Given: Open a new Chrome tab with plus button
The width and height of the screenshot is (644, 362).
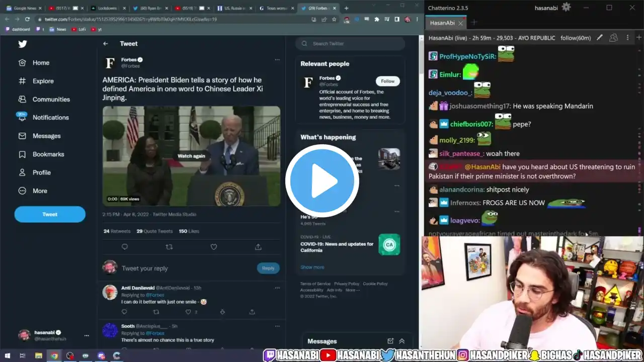Looking at the screenshot, I should (346, 8).
